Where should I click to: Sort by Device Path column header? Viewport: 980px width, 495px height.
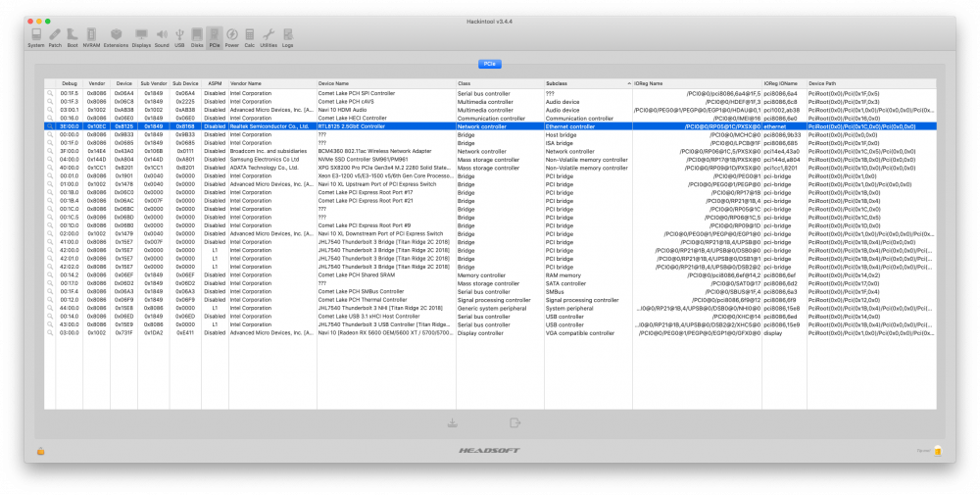point(871,83)
